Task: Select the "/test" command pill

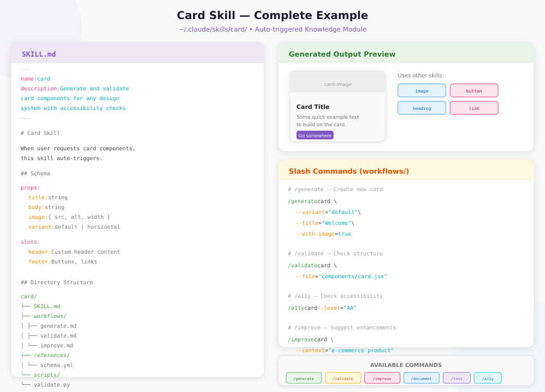Action: [457, 377]
